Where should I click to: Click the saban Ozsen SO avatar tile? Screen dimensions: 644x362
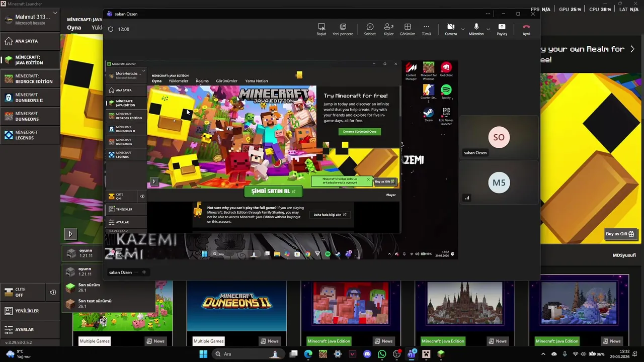pyautogui.click(x=499, y=137)
